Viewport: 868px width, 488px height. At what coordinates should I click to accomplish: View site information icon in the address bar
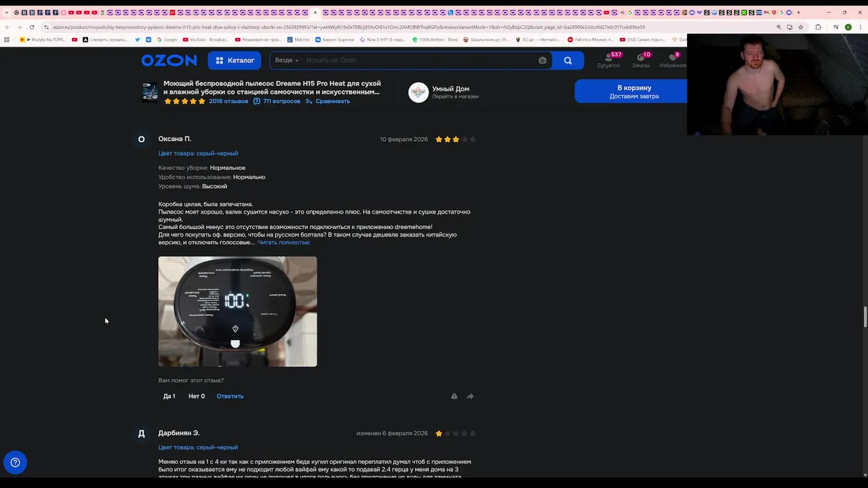coord(46,27)
